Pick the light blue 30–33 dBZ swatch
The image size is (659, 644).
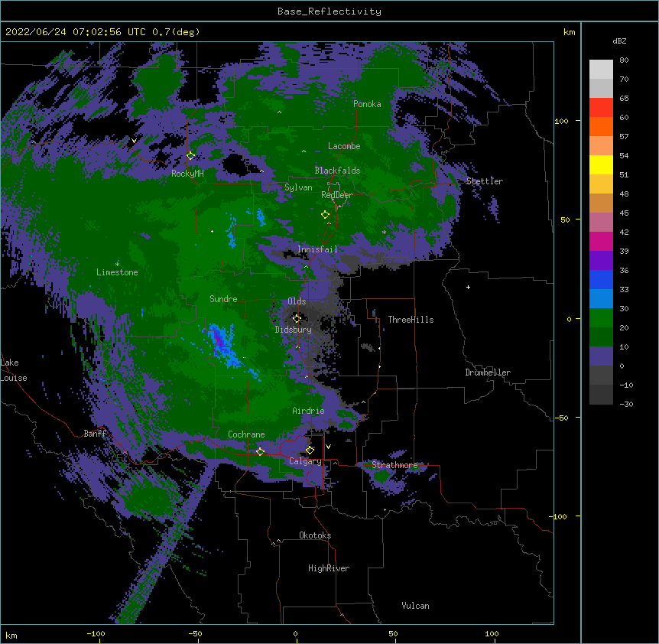601,299
